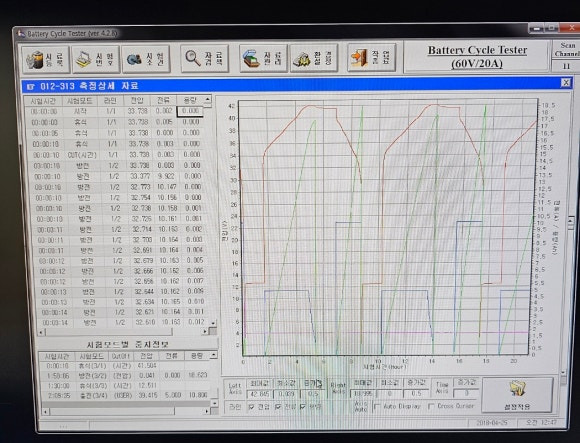Screen dimensions: 580x443
Task: Click the toolbar button with the scanner icon
Action: coord(263,58)
